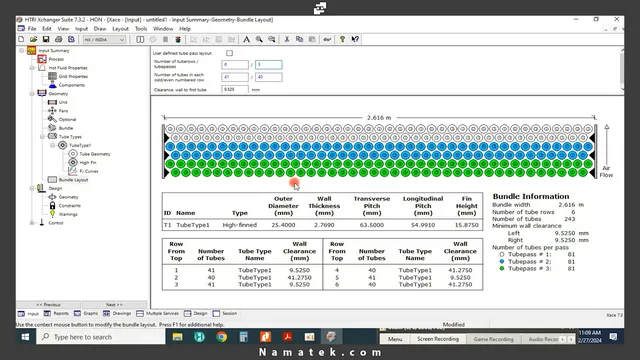Click Screen Recording button in recorder bar

[x=438, y=339]
